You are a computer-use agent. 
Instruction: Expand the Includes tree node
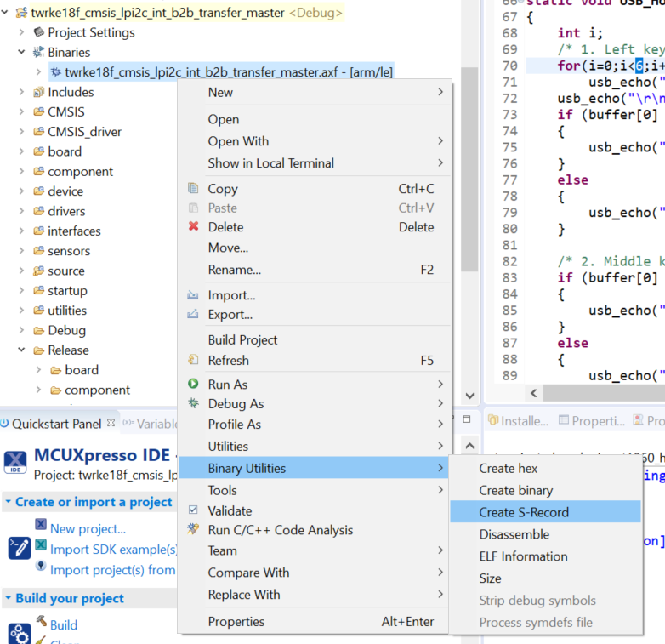(21, 92)
